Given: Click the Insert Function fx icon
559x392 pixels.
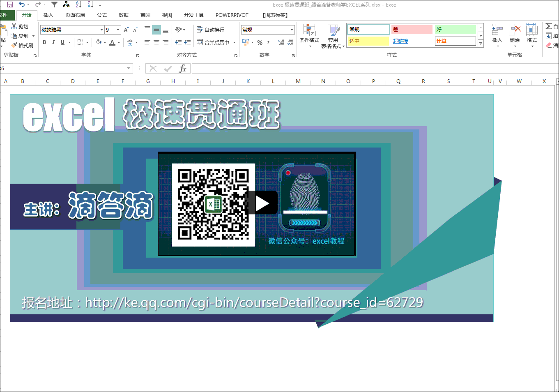Looking at the screenshot, I should (x=183, y=69).
